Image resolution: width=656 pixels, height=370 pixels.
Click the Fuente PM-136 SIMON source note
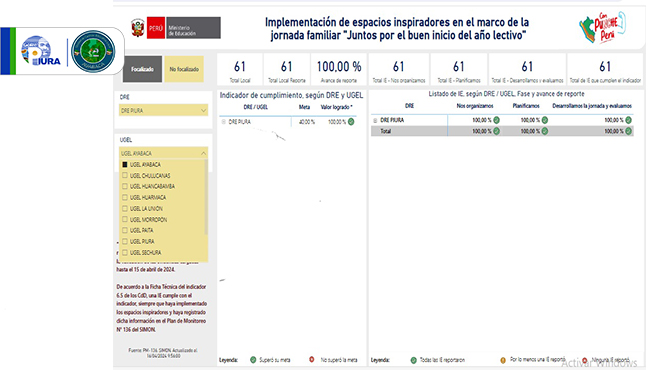(x=163, y=353)
